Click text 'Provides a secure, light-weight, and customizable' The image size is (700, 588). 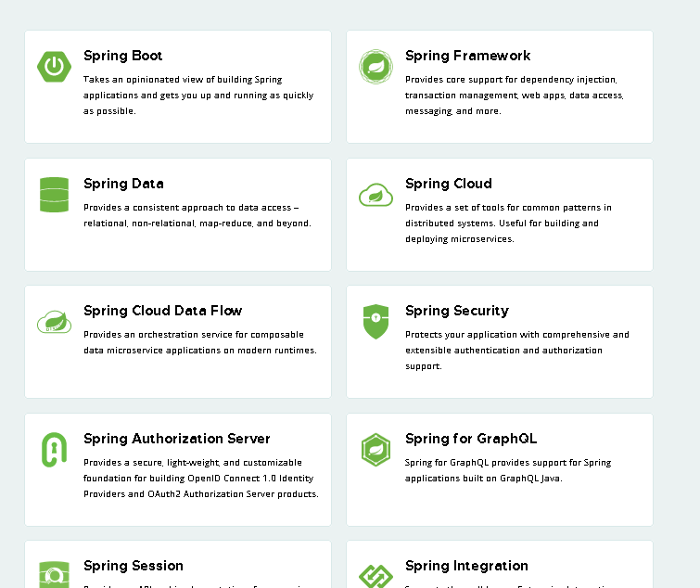click(193, 463)
